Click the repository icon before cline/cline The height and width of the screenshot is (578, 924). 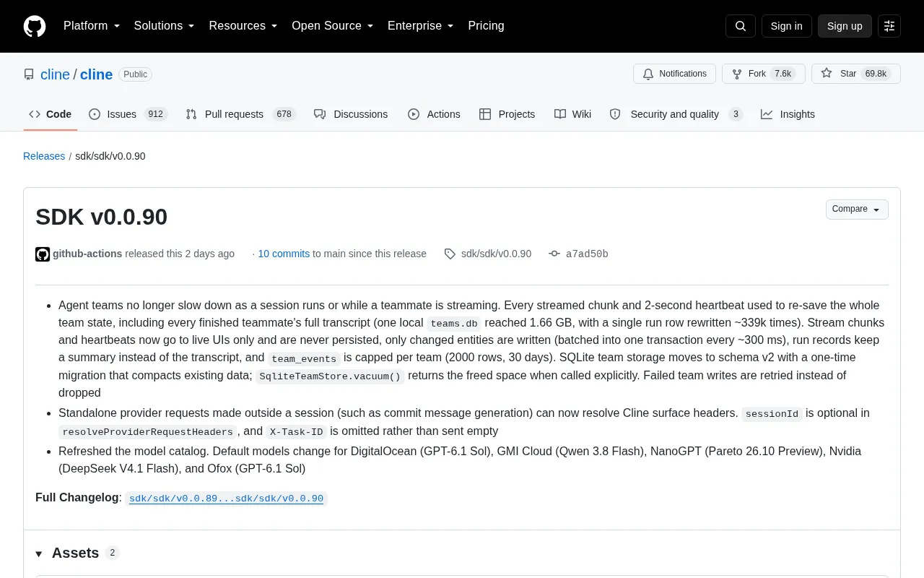29,74
